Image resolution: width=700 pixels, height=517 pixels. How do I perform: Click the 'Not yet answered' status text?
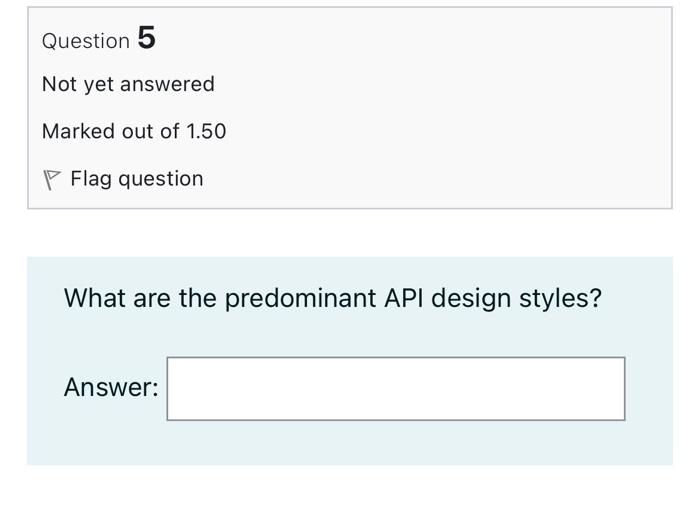point(129,84)
